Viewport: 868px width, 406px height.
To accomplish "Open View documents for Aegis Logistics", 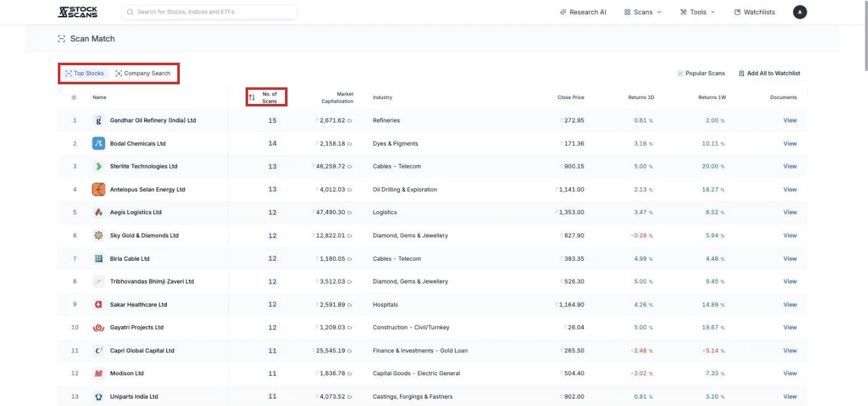I will (x=790, y=212).
